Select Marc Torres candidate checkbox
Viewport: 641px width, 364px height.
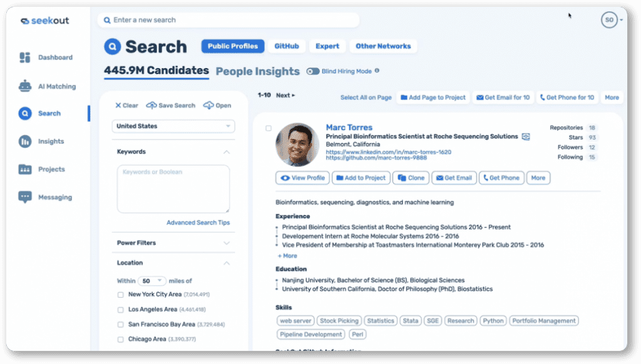pyautogui.click(x=269, y=128)
